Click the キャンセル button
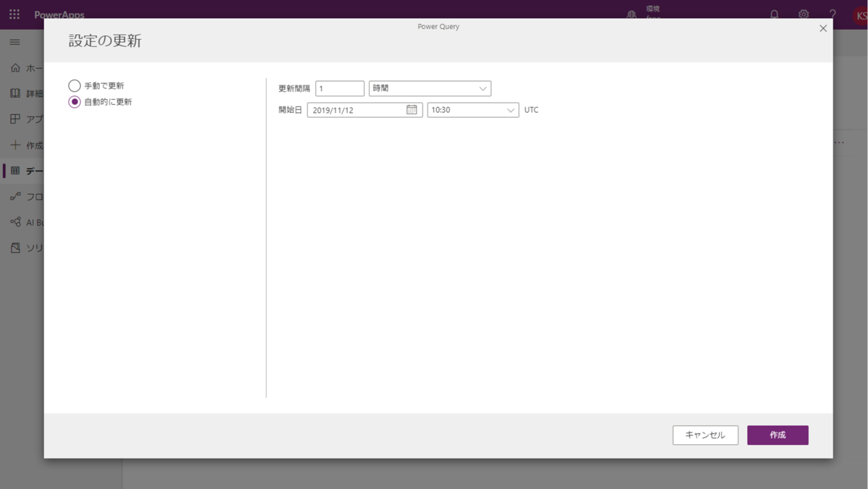Screen dimensions: 868x489 pyautogui.click(x=705, y=435)
